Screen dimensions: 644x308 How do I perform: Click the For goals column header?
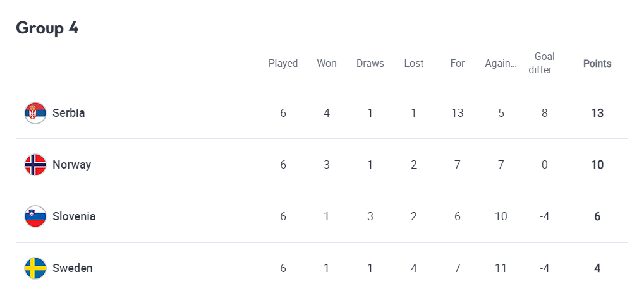coord(457,64)
